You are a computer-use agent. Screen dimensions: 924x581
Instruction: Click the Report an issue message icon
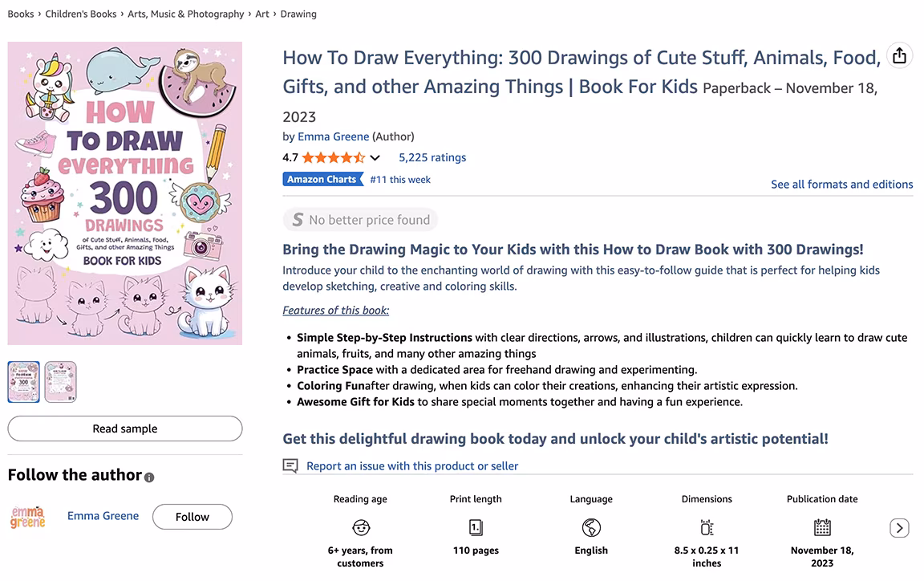290,465
